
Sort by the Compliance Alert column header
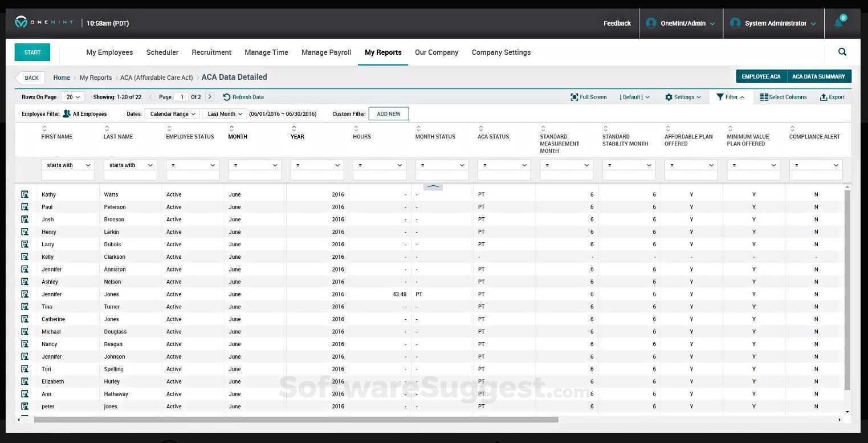(x=814, y=137)
